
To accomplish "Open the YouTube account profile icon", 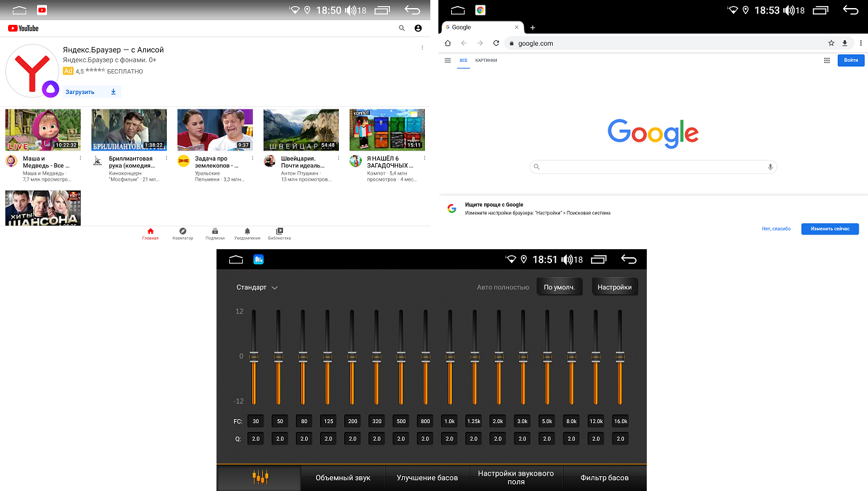I will [418, 28].
